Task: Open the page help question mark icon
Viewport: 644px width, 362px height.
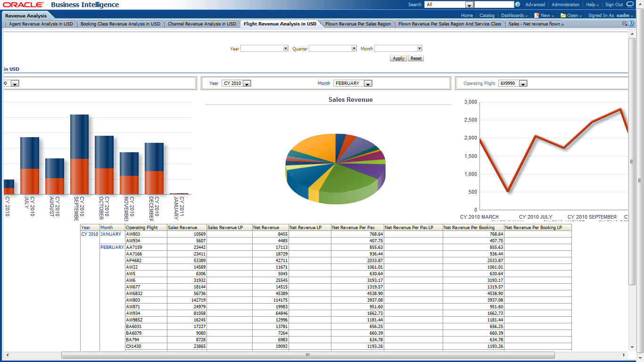Action: (x=631, y=24)
